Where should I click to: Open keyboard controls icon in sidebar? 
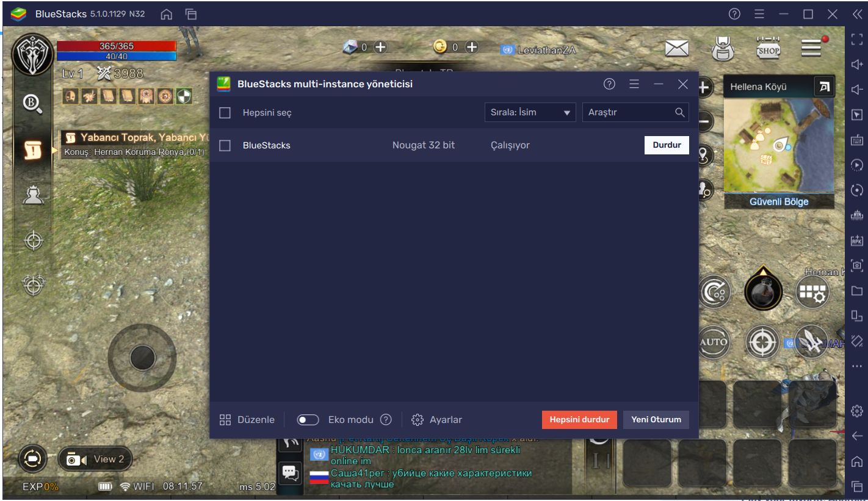pyautogui.click(x=856, y=140)
